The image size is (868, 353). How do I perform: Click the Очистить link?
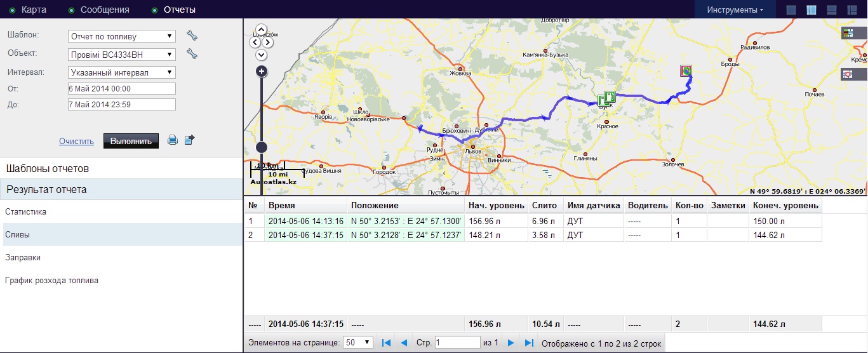pyautogui.click(x=76, y=142)
